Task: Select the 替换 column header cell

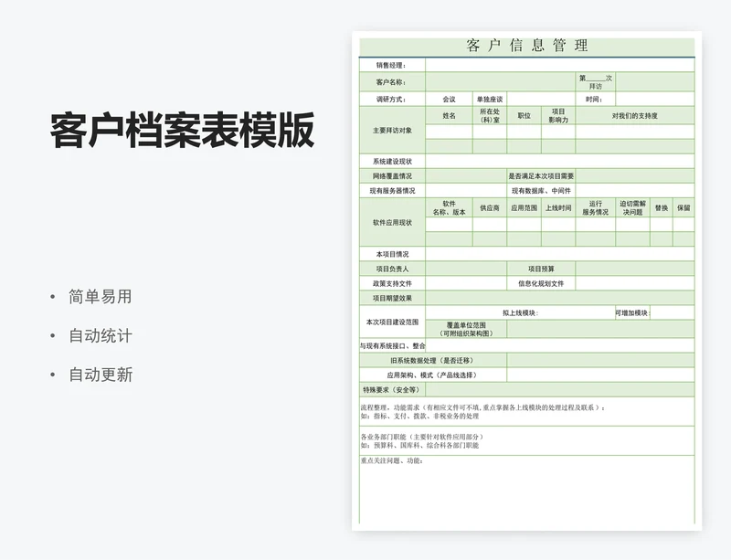Action: click(660, 209)
